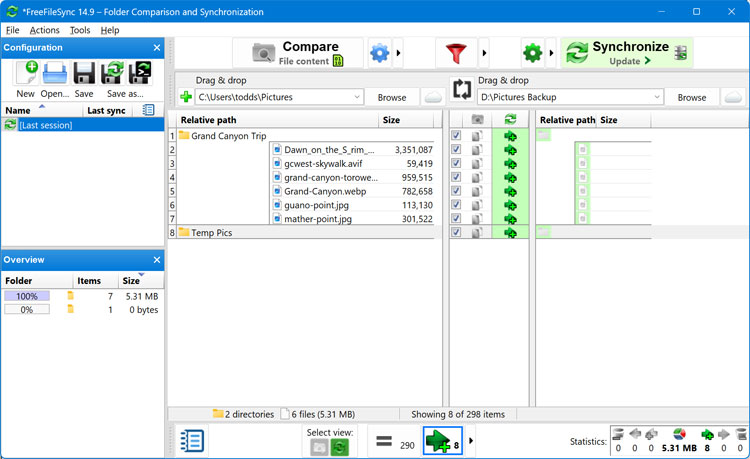
Task: Uncheck checkbox for Temp Pics row
Action: [x=456, y=232]
